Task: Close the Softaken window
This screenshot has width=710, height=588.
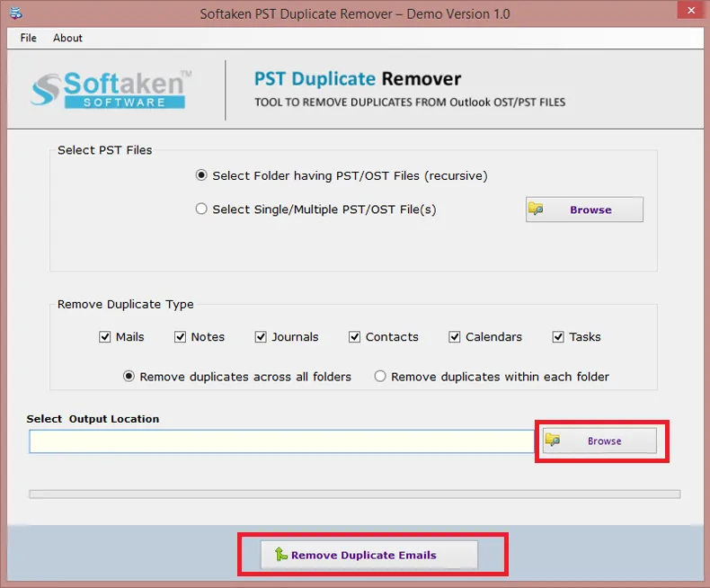Action: [691, 10]
